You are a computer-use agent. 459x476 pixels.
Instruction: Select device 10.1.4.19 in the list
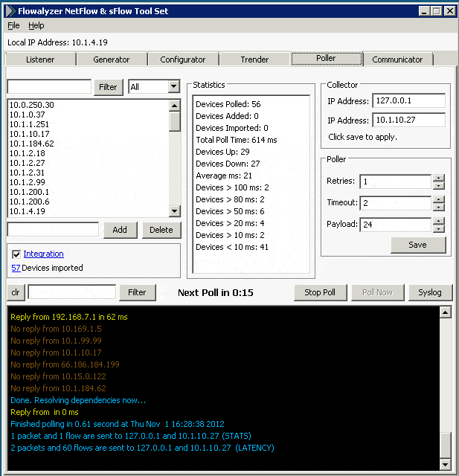click(x=88, y=211)
